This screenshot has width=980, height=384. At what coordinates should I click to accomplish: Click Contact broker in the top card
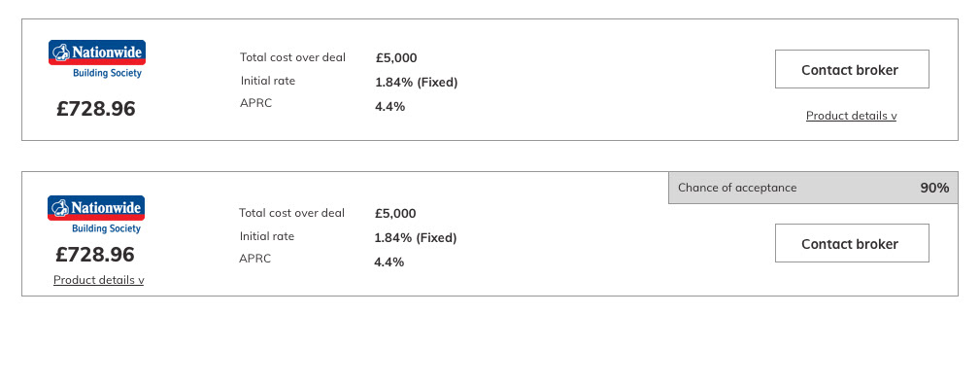852,69
